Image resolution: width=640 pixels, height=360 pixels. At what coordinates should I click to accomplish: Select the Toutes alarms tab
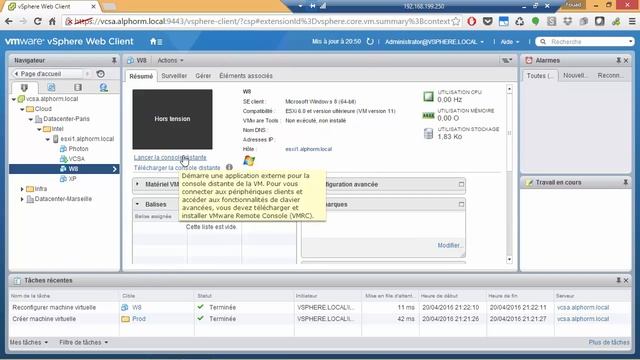pos(540,76)
